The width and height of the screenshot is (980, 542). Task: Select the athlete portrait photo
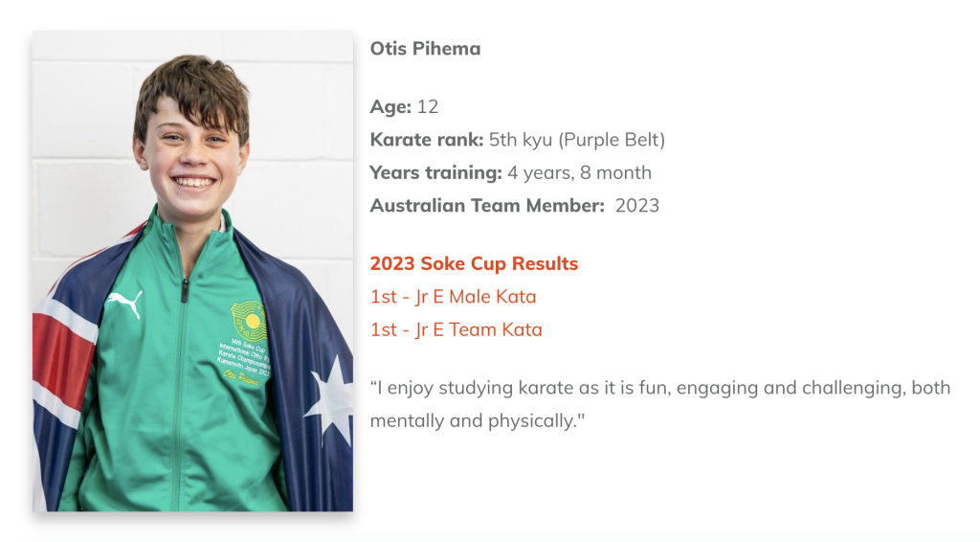192,271
